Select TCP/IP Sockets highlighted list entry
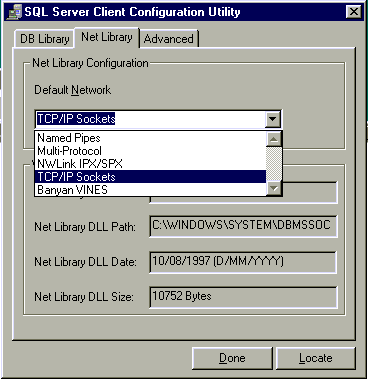Image resolution: width=368 pixels, height=381 pixels. [150, 176]
